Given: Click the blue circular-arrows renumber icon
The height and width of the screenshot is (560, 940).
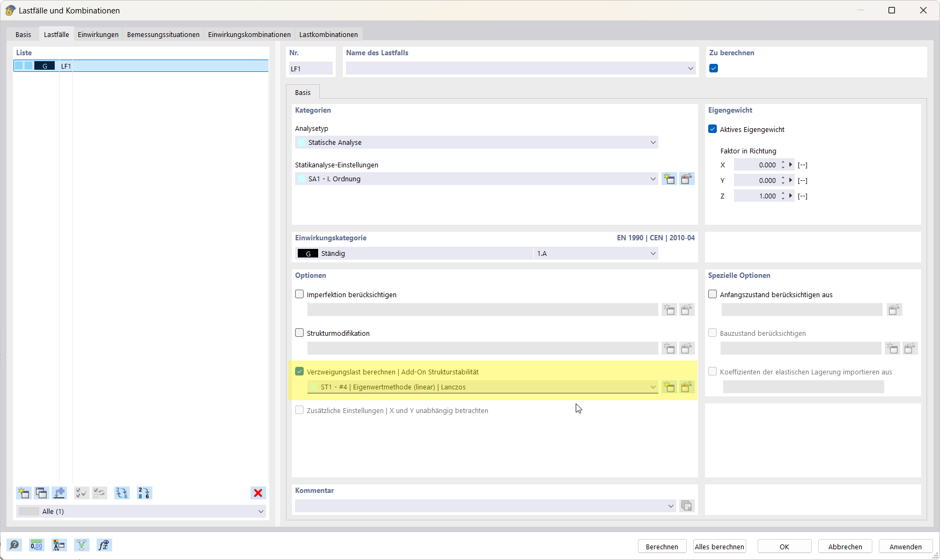Looking at the screenshot, I should (x=122, y=493).
